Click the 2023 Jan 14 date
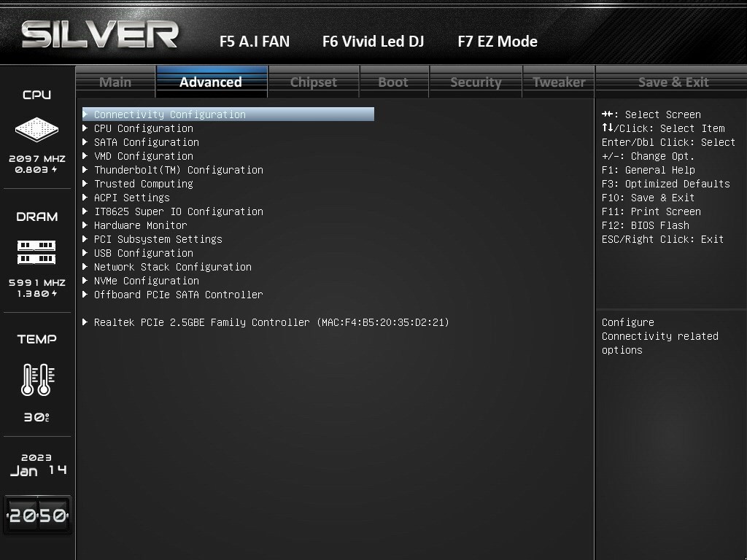The width and height of the screenshot is (747, 560). click(38, 464)
